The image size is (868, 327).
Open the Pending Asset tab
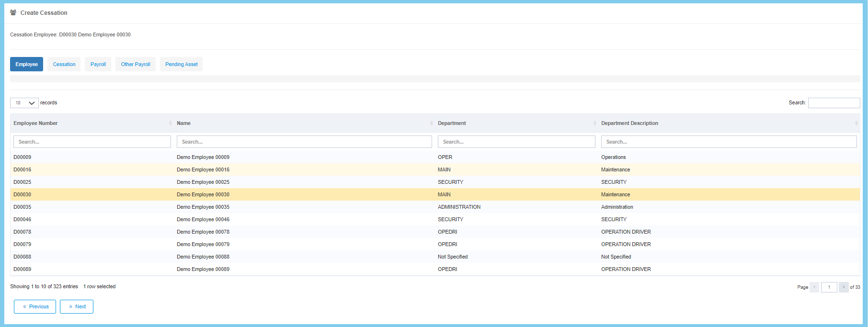[x=181, y=64]
